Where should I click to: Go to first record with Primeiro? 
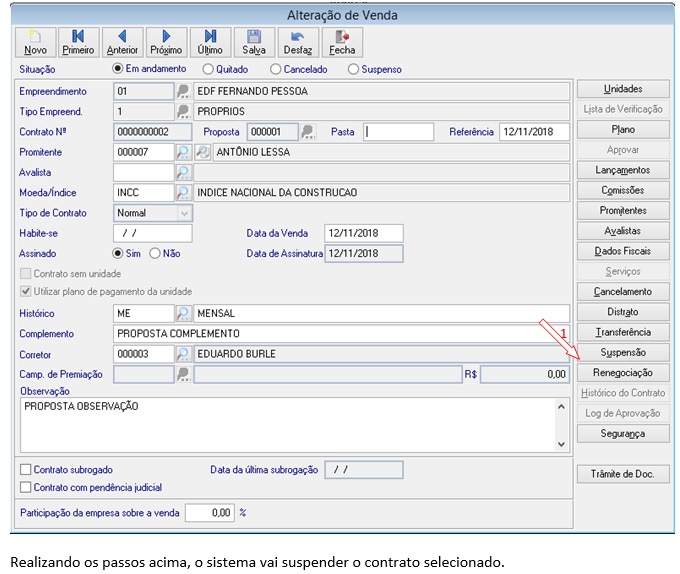tap(78, 42)
